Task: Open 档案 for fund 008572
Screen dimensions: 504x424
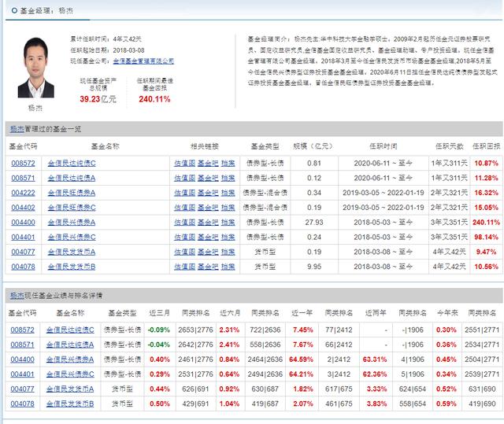Action: point(228,164)
